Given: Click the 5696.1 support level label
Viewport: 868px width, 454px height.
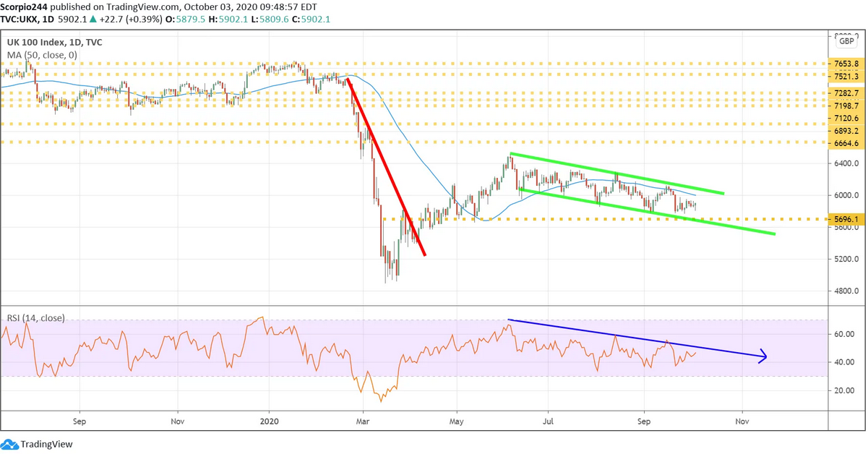Looking at the screenshot, I should [845, 218].
